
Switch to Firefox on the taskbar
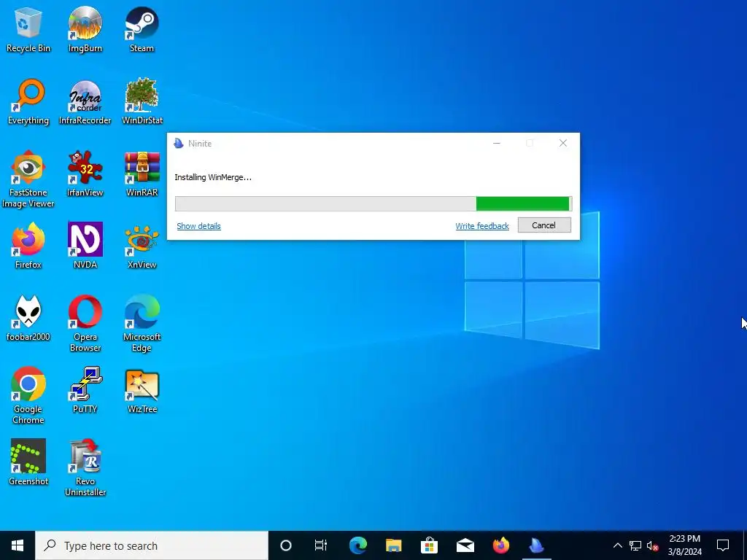[500, 545]
